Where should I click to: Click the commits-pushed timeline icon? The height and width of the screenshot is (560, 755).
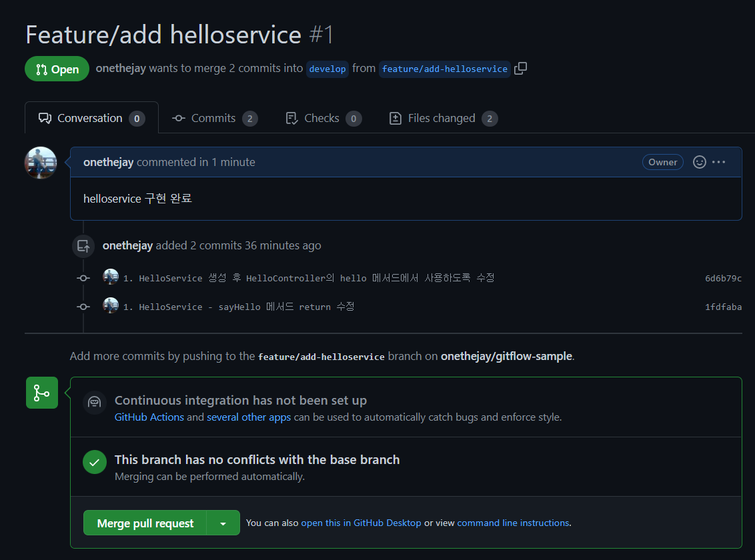(83, 246)
